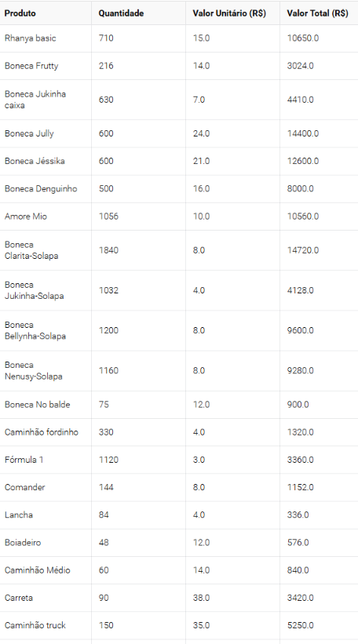Viewport: 358px width, 644px height.
Task: Select the Valor Unitário (R$) header
Action: [x=229, y=13]
